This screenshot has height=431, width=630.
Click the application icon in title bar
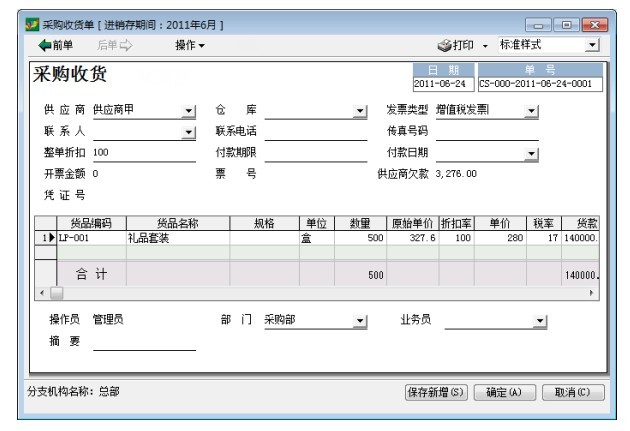(x=32, y=25)
